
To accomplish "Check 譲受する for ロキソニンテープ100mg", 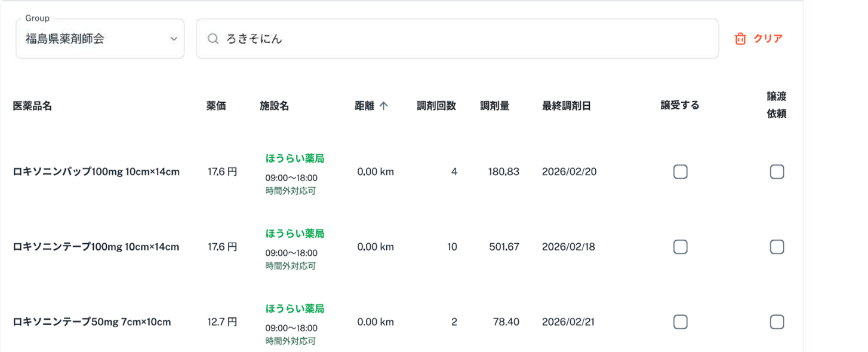I will [x=680, y=247].
